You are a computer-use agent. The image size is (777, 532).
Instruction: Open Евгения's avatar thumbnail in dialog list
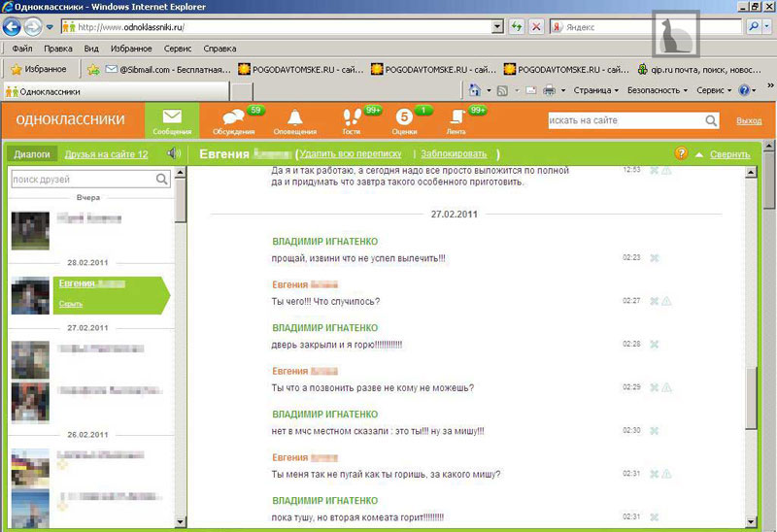(x=30, y=296)
